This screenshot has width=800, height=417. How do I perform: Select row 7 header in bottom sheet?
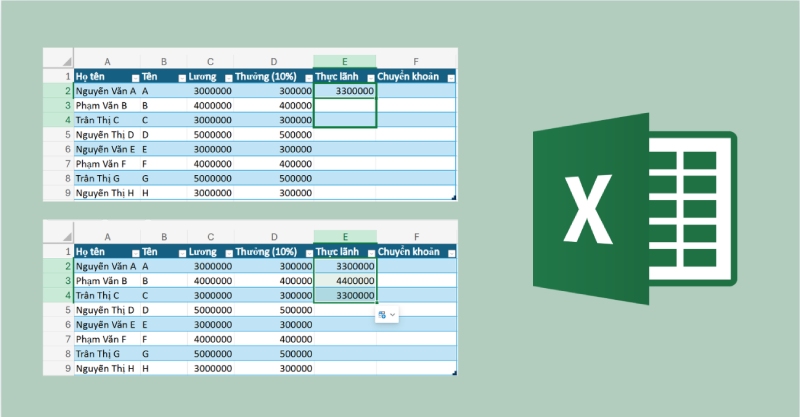click(x=59, y=339)
